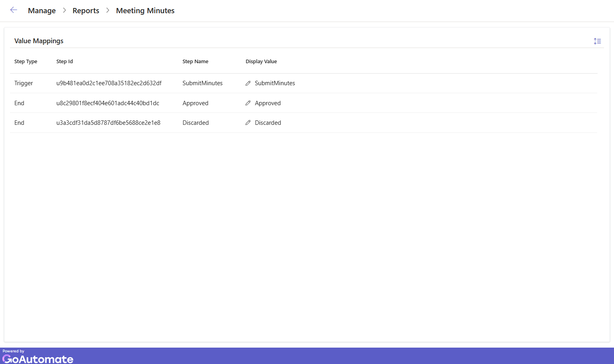
Task: Edit the Approved display value via pencil icon
Action: pos(248,103)
